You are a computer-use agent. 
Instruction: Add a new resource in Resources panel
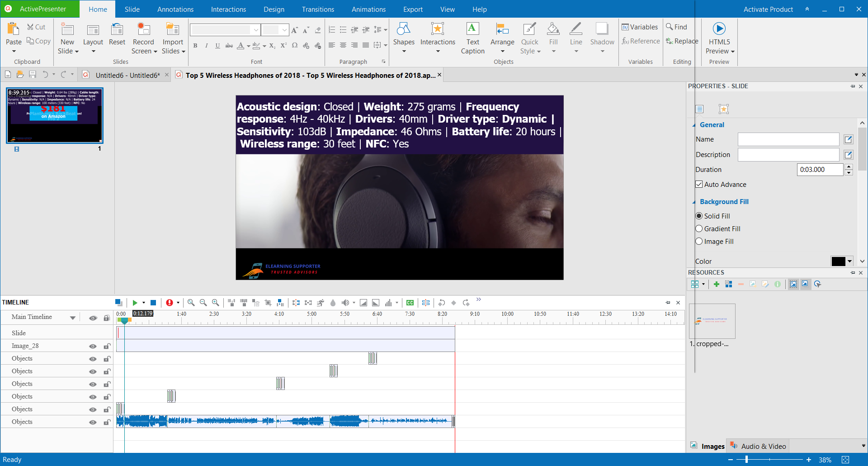tap(717, 284)
